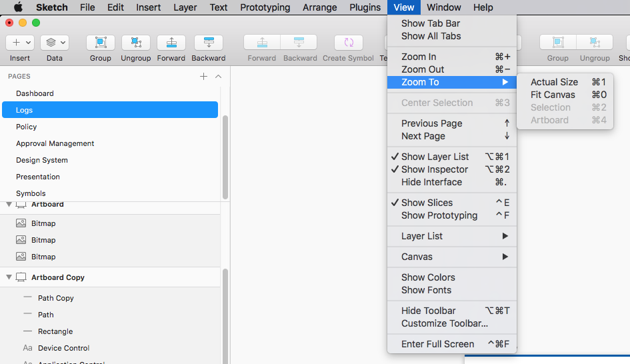
Task: Open Customize Toolbar dialog
Action: 451,323
